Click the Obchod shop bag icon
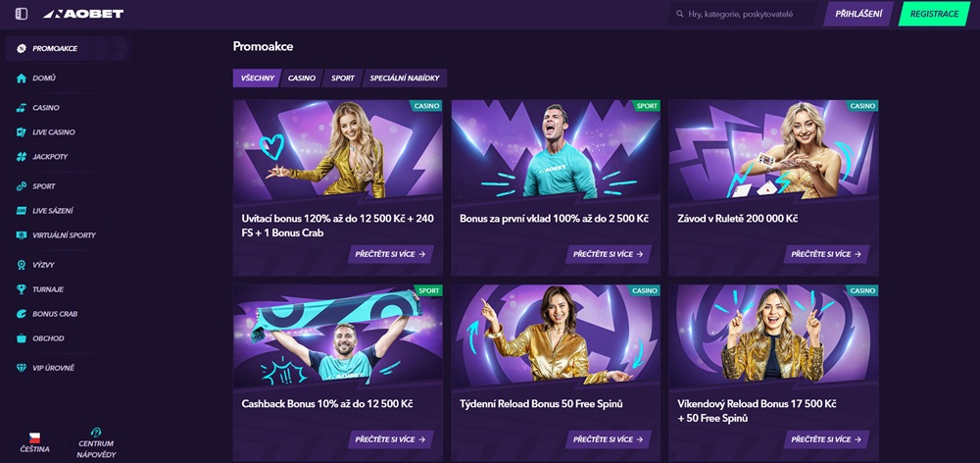The width and height of the screenshot is (980, 463). (22, 338)
